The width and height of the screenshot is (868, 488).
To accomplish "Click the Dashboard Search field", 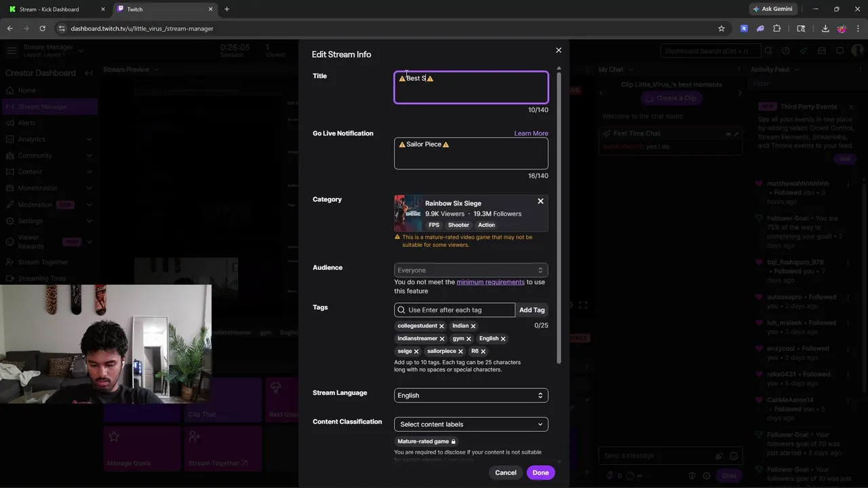I will coord(710,51).
